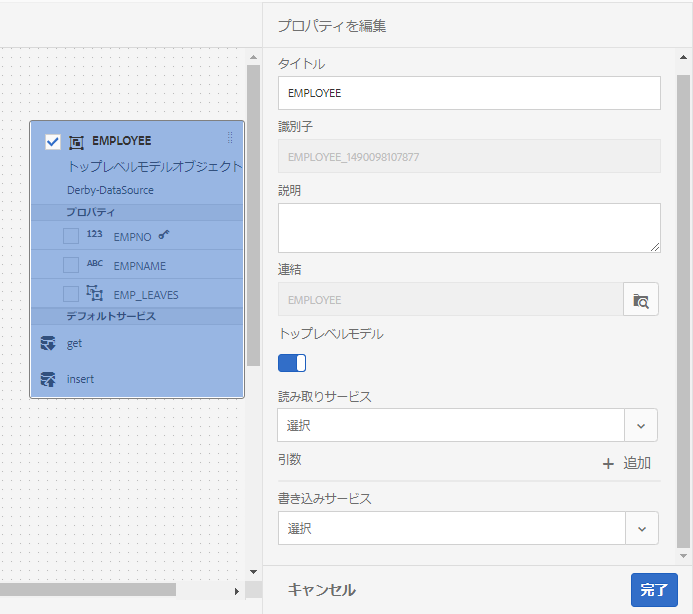Click the insert service label
The image size is (693, 614).
coord(80,379)
